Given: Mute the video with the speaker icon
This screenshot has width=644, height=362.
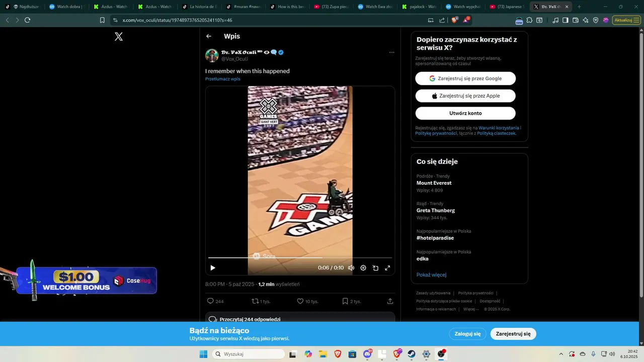Looking at the screenshot, I should 351,268.
